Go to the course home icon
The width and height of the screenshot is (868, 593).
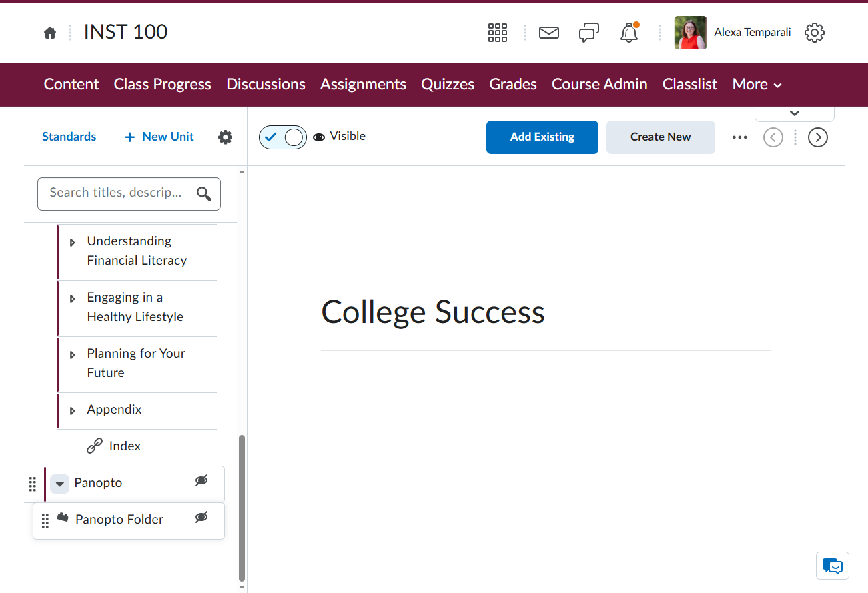(x=50, y=33)
